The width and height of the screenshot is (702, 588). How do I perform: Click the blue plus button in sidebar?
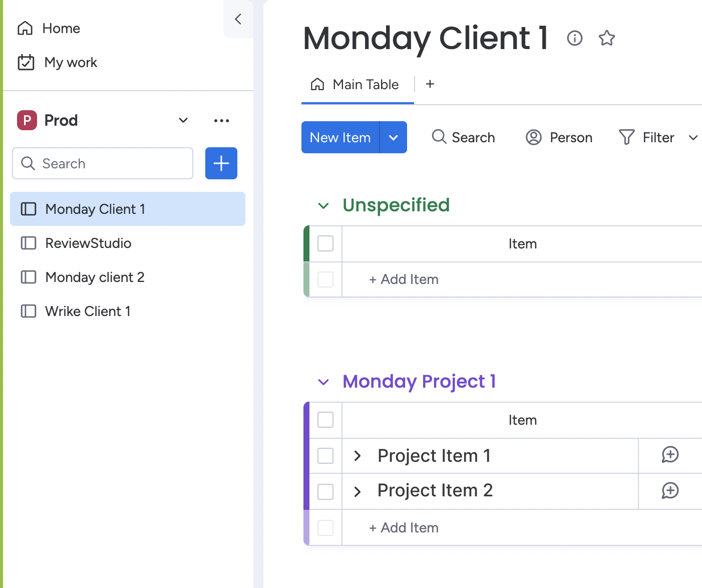point(221,163)
